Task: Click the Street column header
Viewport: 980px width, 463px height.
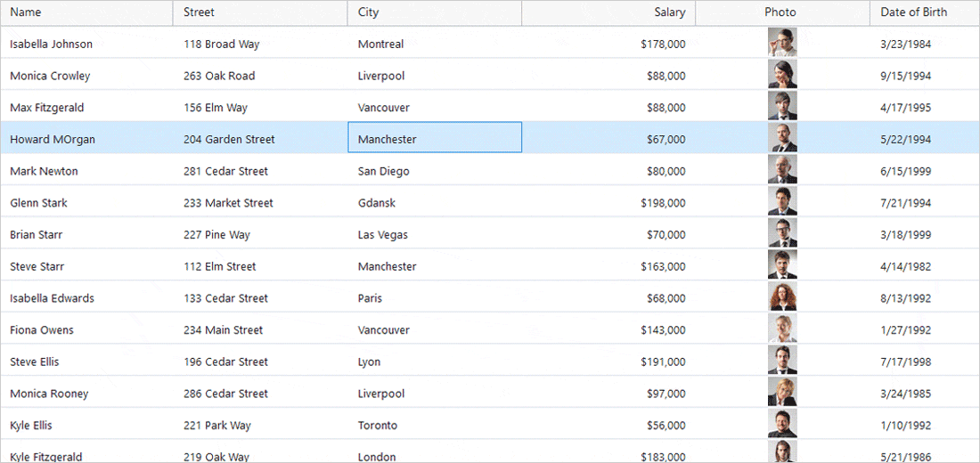Action: click(x=199, y=12)
